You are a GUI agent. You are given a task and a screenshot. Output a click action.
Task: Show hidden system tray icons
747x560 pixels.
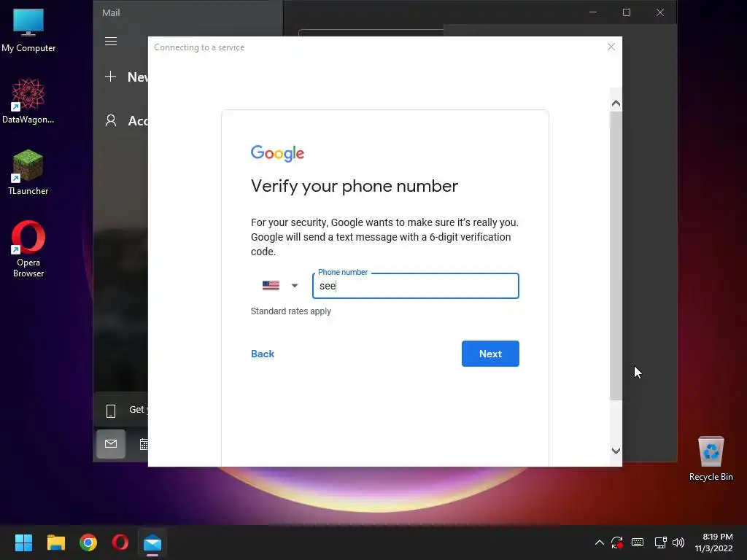tap(600, 542)
